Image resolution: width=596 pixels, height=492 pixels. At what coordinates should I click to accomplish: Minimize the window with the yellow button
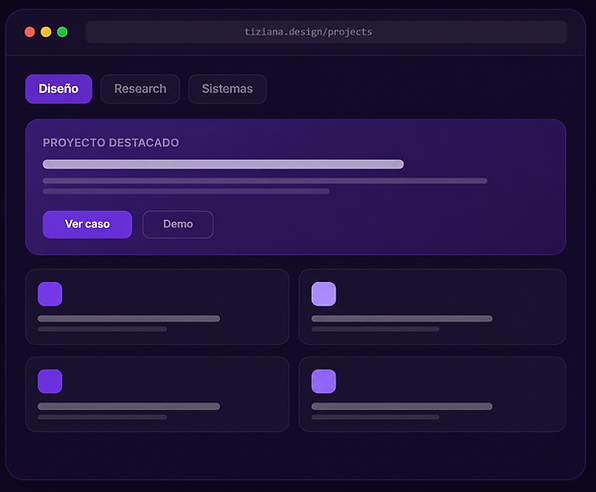pos(46,32)
